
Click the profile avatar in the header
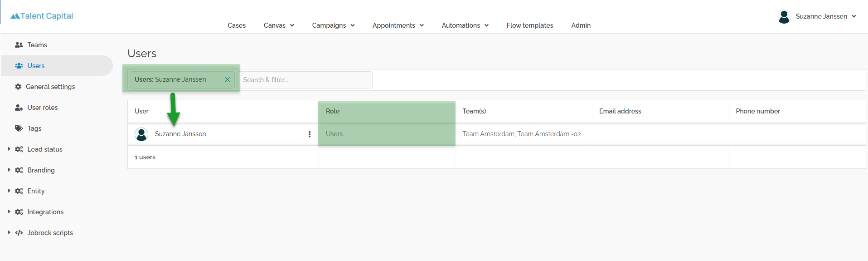[784, 17]
